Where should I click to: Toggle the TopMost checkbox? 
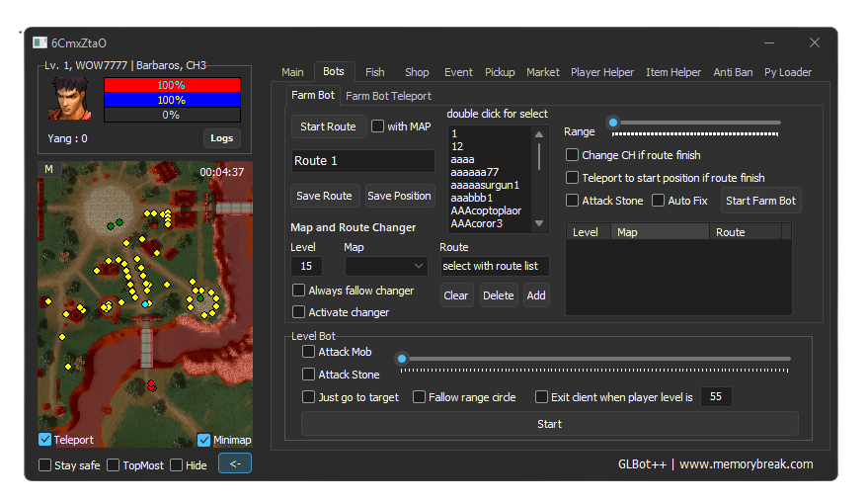point(113,465)
